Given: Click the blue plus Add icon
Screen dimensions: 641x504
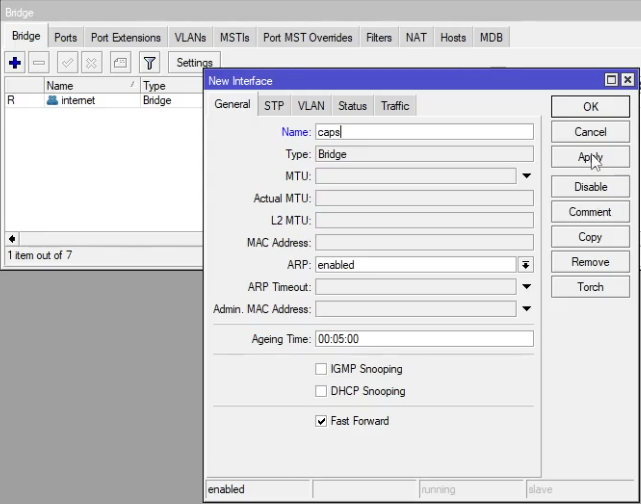Looking at the screenshot, I should tap(15, 62).
